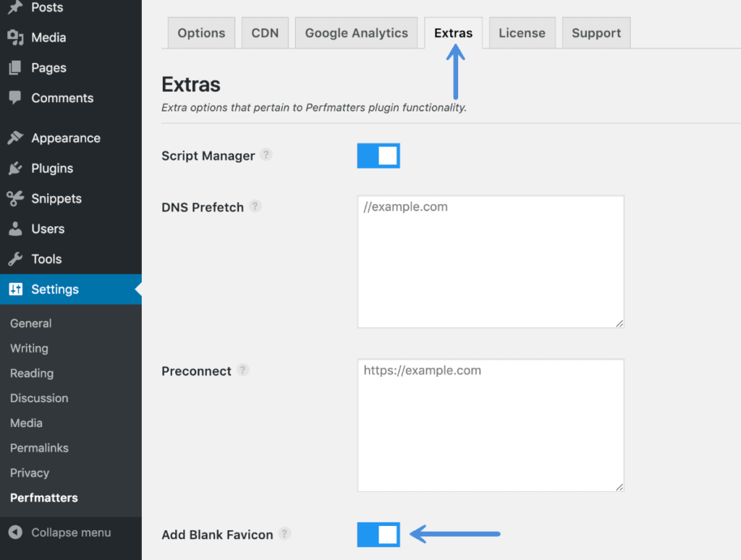Viewport: 741px width, 560px height.
Task: Disable the Script Manager toggle
Action: click(x=378, y=156)
